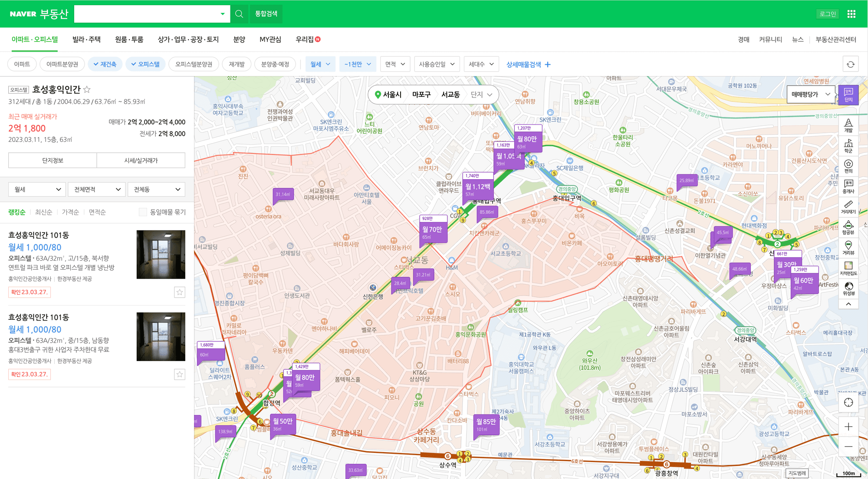Image resolution: width=868 pixels, height=479 pixels.
Task: Toggle 지적편집도 cadastral map
Action: (x=848, y=268)
